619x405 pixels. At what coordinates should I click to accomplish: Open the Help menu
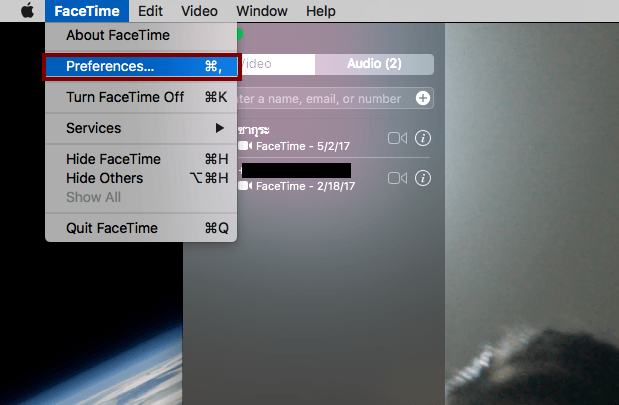pos(321,11)
